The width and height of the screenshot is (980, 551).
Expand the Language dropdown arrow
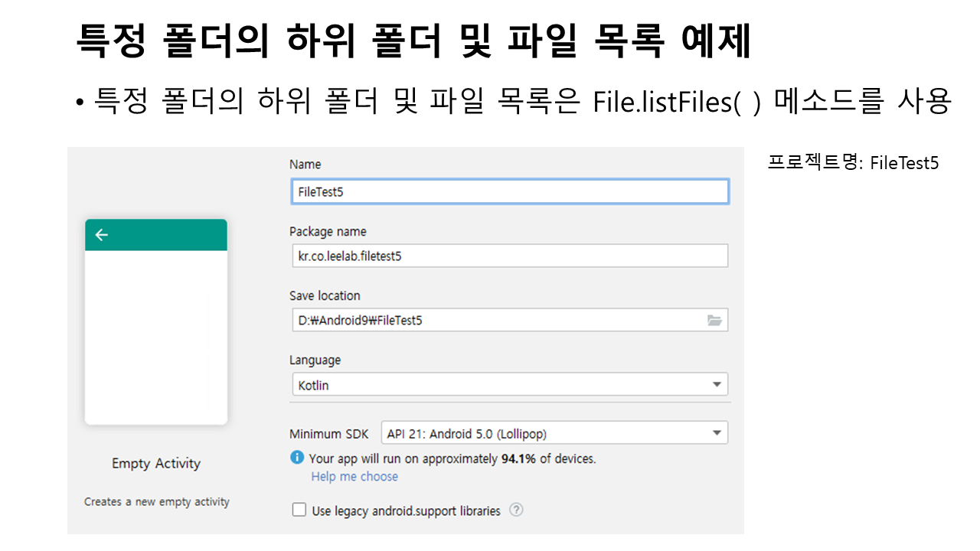(717, 384)
